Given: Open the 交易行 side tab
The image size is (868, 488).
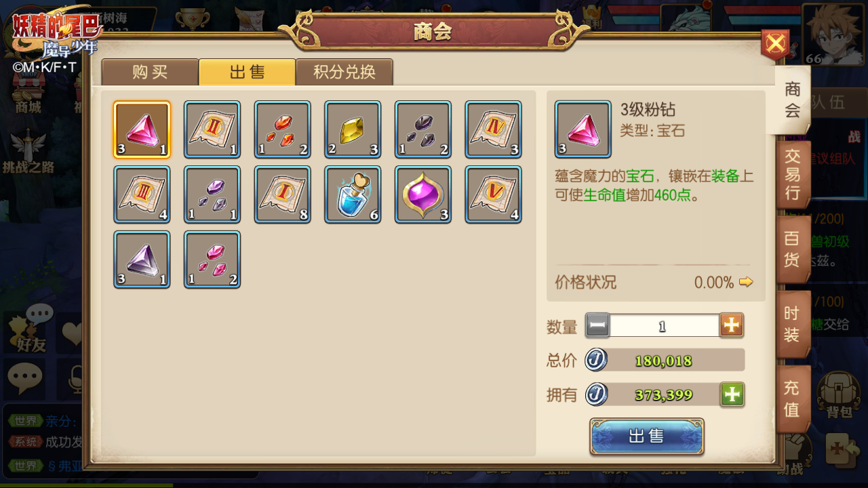Looking at the screenshot, I should pyautogui.click(x=793, y=174).
